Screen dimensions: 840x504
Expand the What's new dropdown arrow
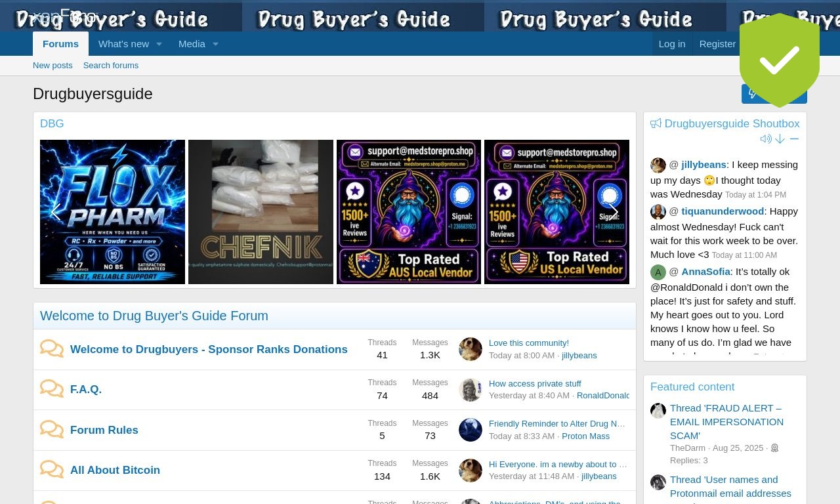pyautogui.click(x=159, y=44)
